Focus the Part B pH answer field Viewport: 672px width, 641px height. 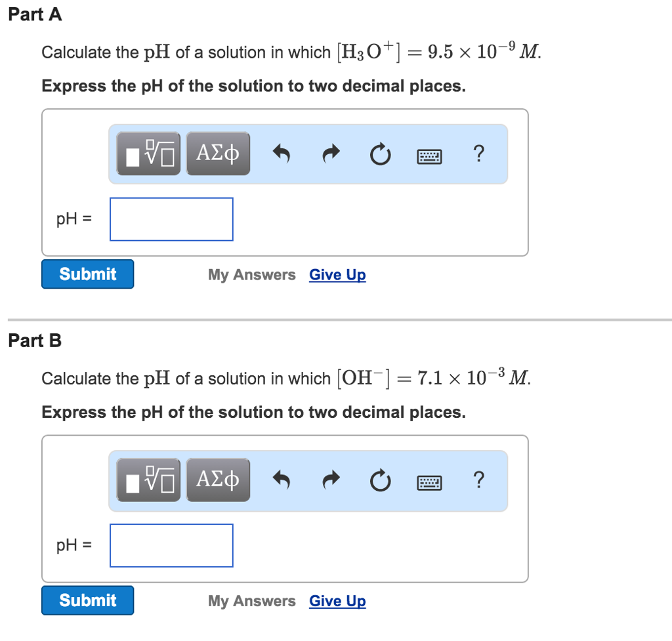[x=171, y=545]
